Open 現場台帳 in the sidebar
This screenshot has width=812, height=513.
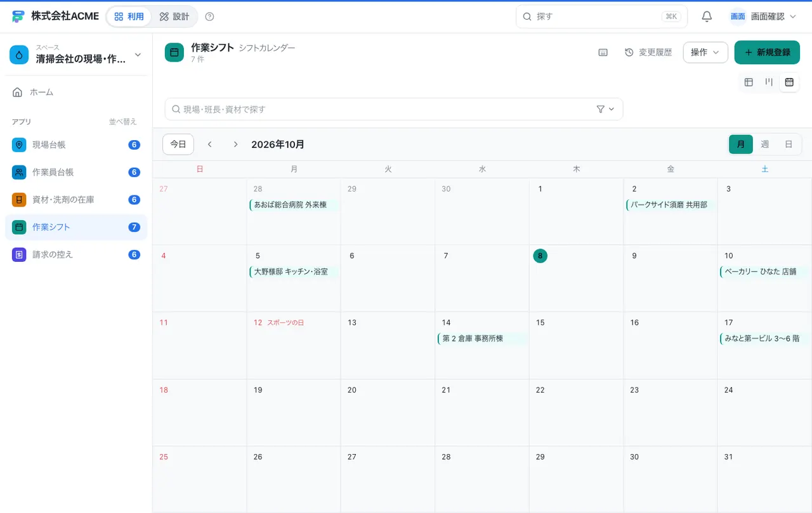tap(76, 145)
